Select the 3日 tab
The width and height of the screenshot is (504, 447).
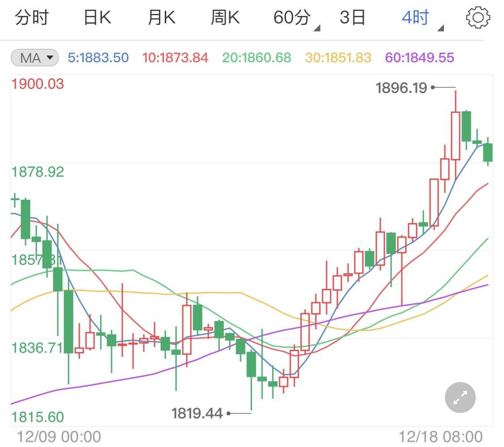pyautogui.click(x=353, y=17)
